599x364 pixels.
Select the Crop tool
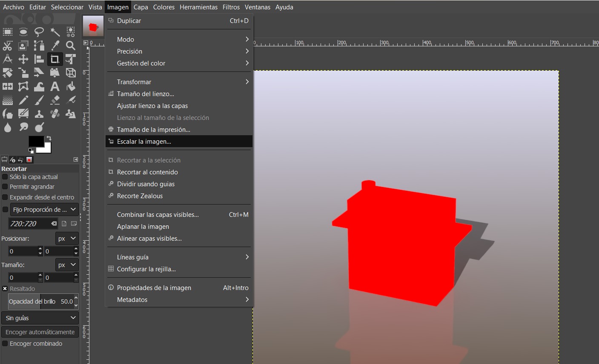[x=55, y=59]
